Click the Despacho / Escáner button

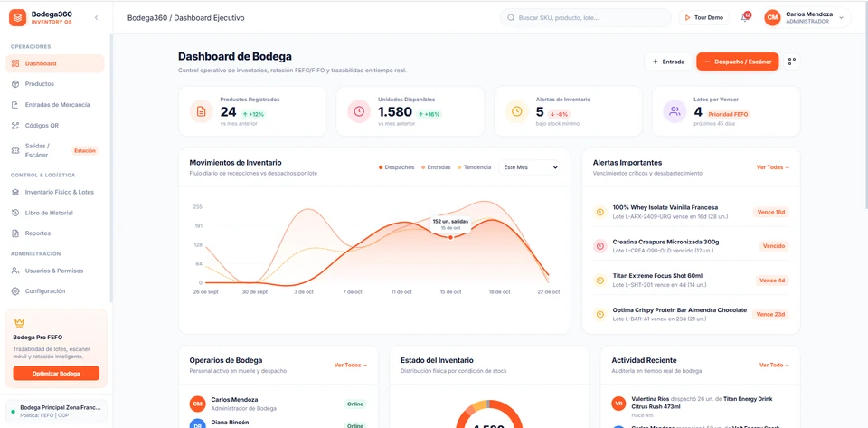click(738, 62)
